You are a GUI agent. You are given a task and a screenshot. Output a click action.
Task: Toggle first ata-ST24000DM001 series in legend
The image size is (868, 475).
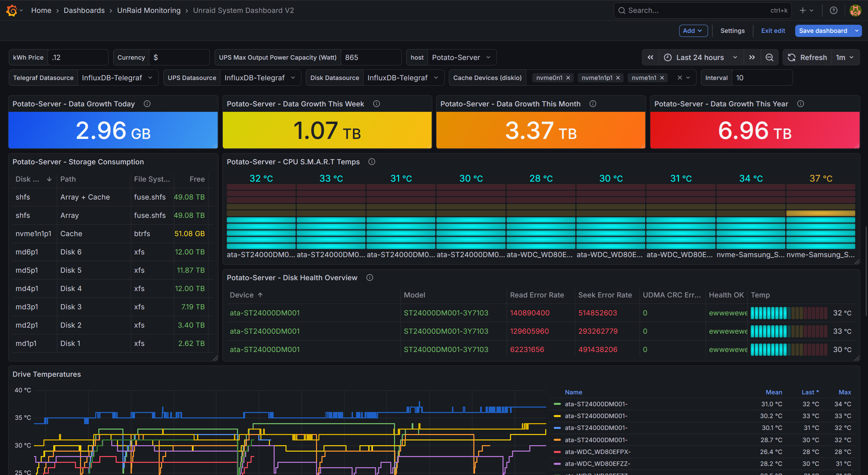click(596, 404)
